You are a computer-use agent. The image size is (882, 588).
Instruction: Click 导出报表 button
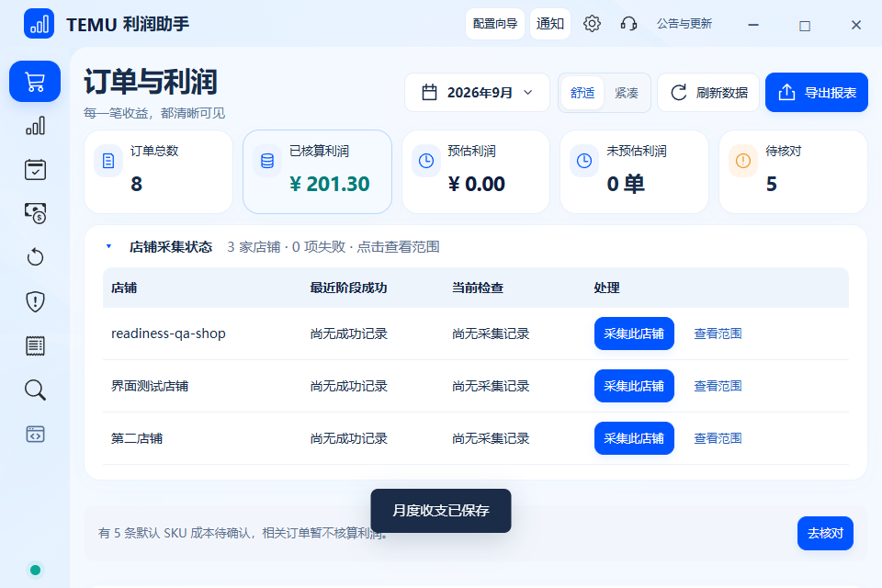tap(817, 92)
